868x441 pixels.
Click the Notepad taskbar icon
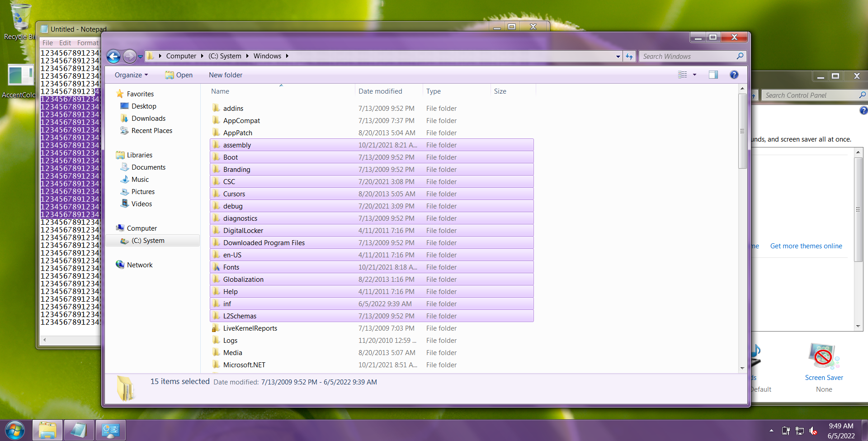[79, 430]
